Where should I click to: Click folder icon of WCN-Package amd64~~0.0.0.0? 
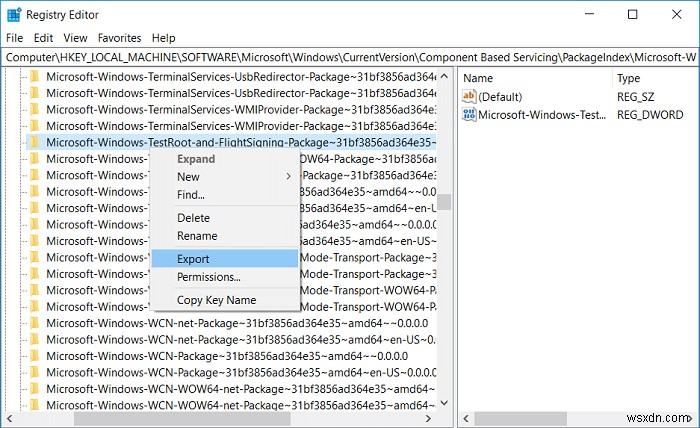tap(34, 356)
